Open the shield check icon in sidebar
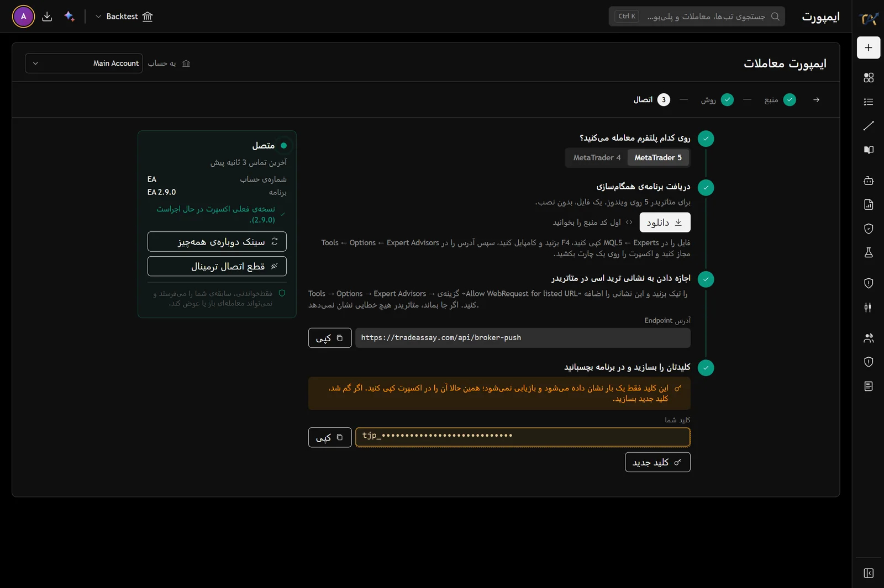Image resolution: width=884 pixels, height=588 pixels. (x=869, y=229)
